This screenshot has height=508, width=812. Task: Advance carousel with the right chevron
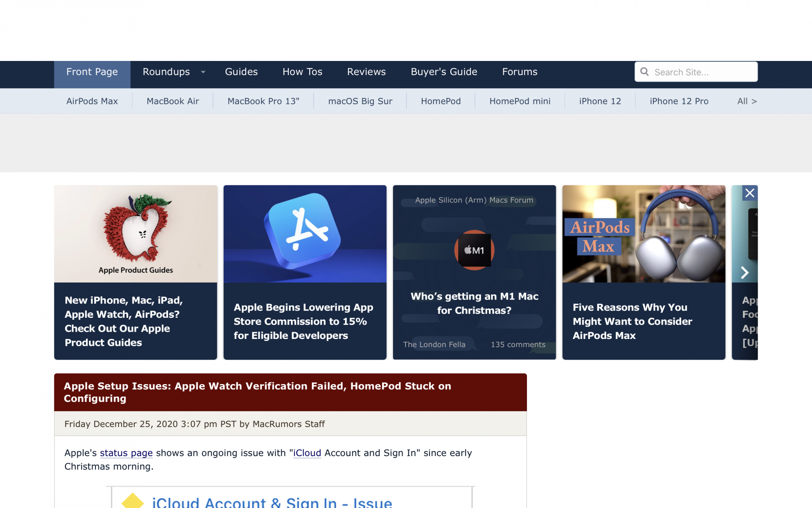pos(745,272)
